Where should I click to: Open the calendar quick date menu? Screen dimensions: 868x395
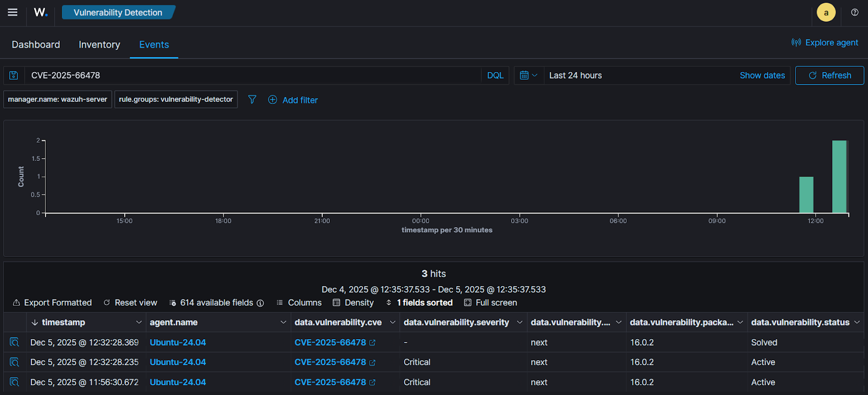[x=528, y=75]
